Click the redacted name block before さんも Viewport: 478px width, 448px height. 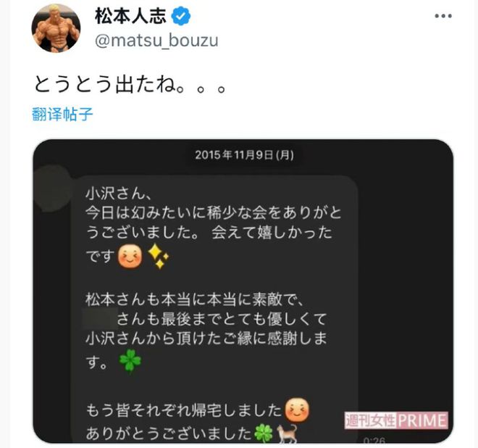pos(100,319)
